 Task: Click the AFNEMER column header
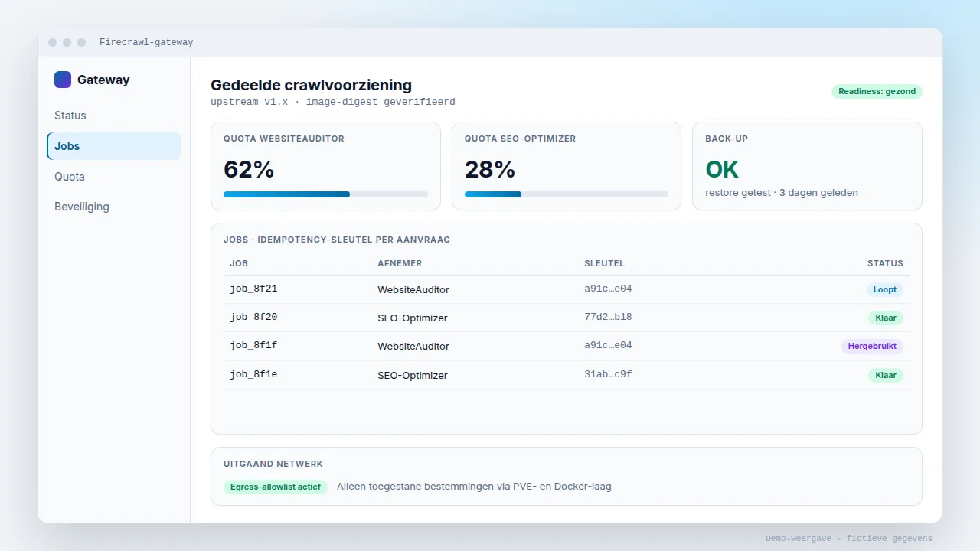(x=400, y=263)
